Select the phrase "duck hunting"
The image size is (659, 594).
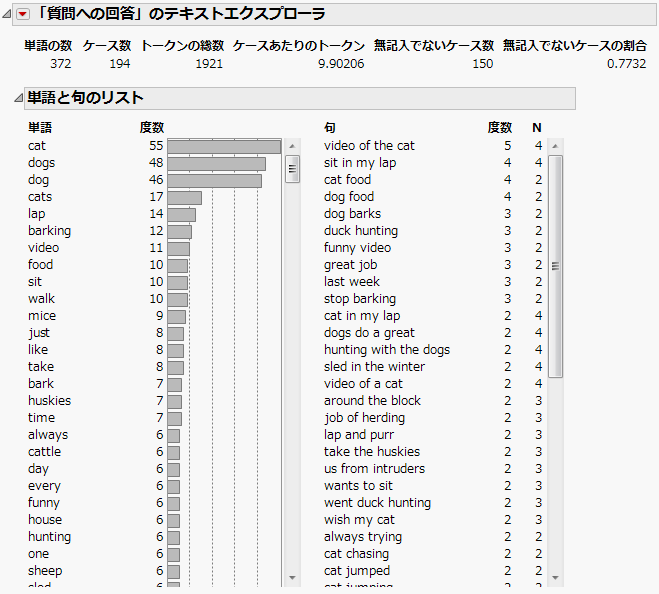[360, 231]
